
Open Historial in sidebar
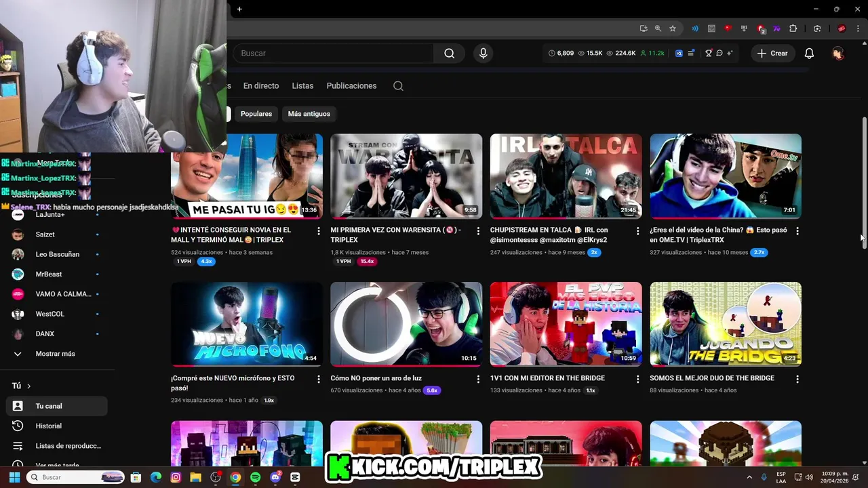(x=57, y=426)
